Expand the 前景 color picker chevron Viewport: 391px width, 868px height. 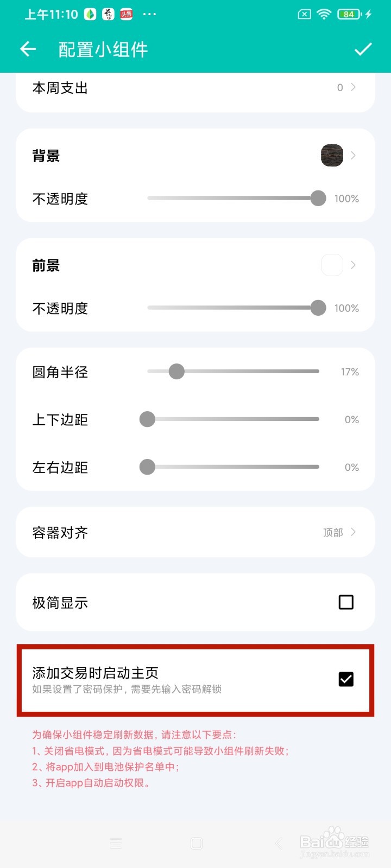coord(353,265)
